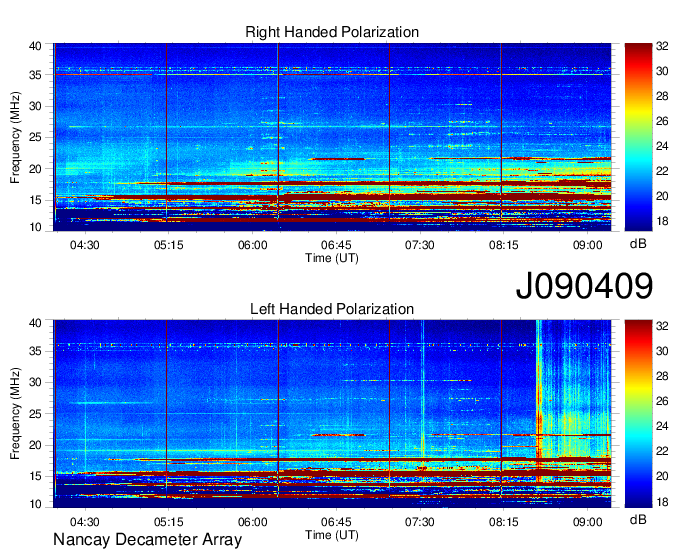
Task: Click the Right Handed plot's color scale bar
Action: (638, 137)
